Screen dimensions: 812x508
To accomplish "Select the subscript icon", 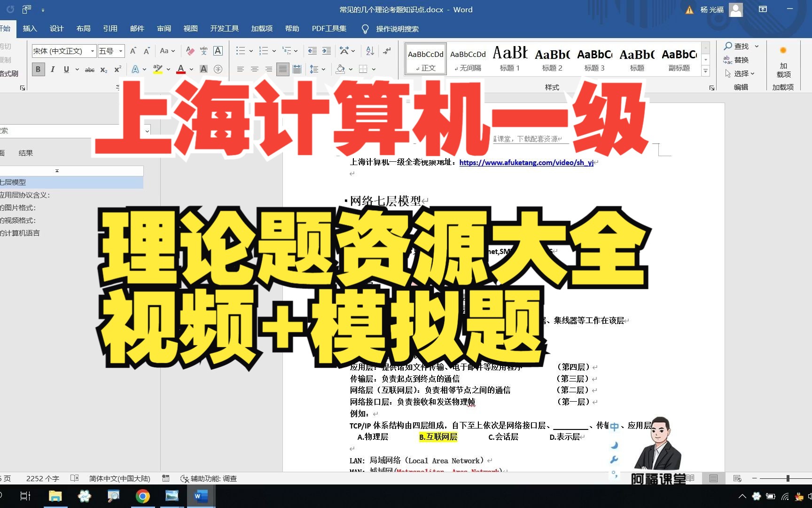I will click(x=103, y=70).
